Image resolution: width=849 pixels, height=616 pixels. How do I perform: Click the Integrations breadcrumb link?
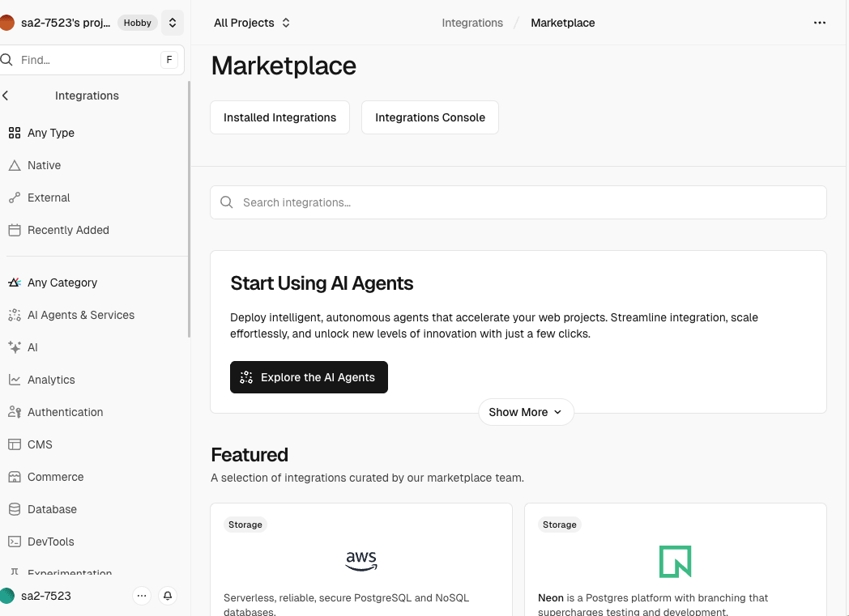click(472, 23)
